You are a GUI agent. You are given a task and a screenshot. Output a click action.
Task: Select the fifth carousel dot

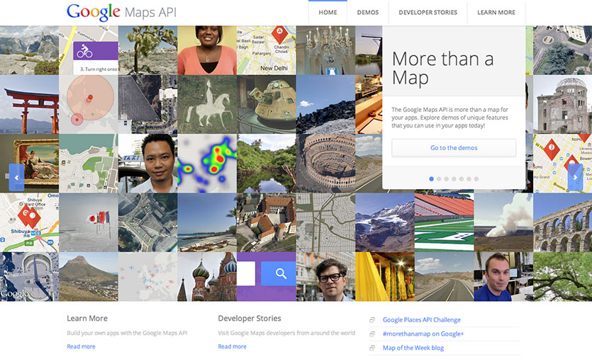coord(462,178)
